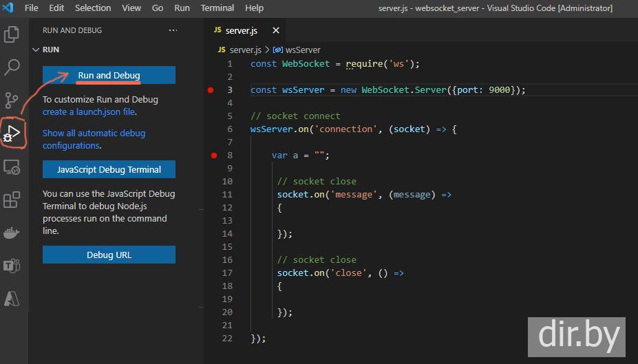638x364 pixels.
Task: Open the Terminal menu
Action: pos(217,8)
